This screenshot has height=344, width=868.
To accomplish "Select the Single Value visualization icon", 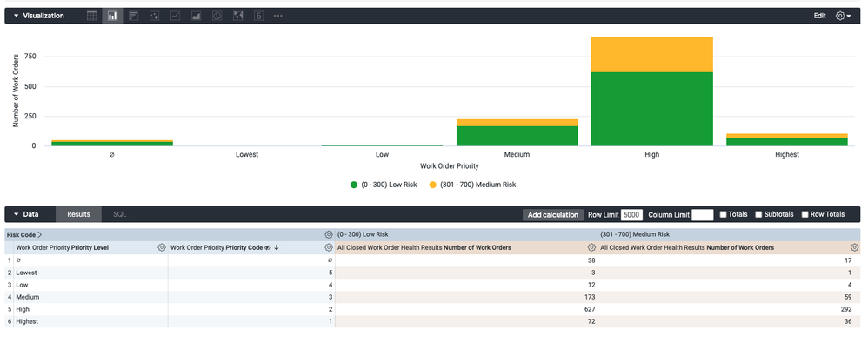I will (258, 16).
